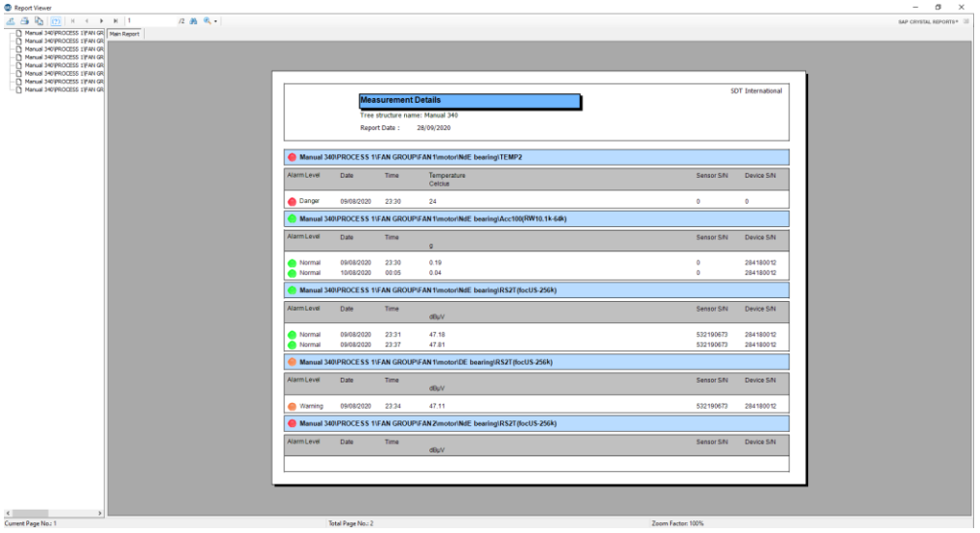This screenshot has height=533, width=980.
Task: Click the Print Report icon
Action: coord(24,20)
